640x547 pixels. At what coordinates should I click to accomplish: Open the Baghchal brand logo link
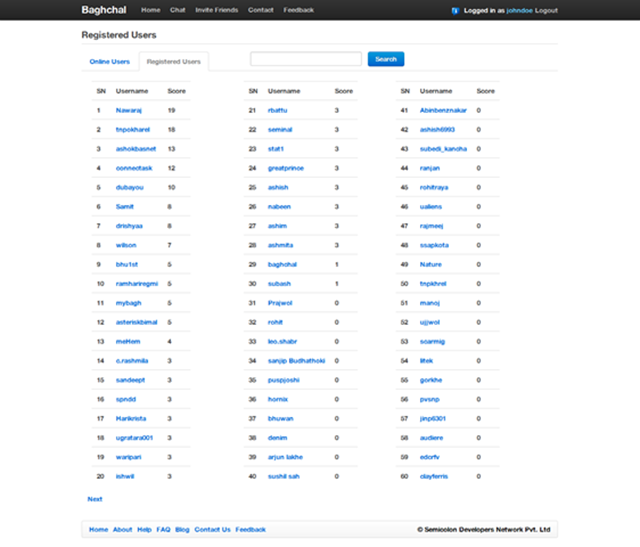point(104,10)
